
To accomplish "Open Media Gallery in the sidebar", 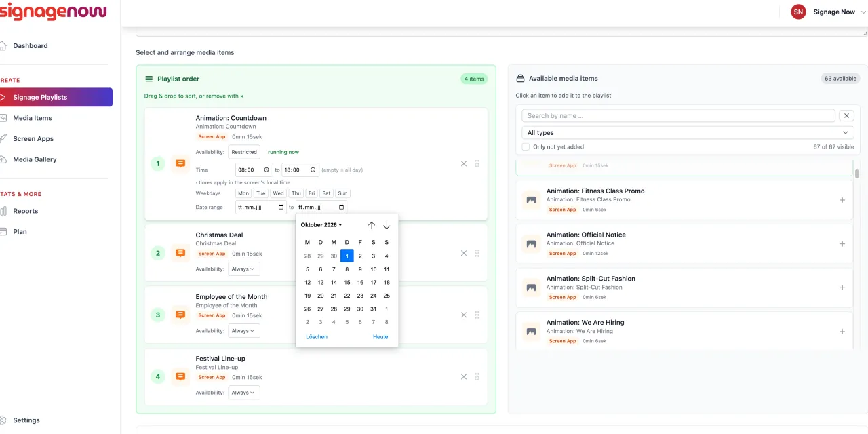I will tap(35, 159).
